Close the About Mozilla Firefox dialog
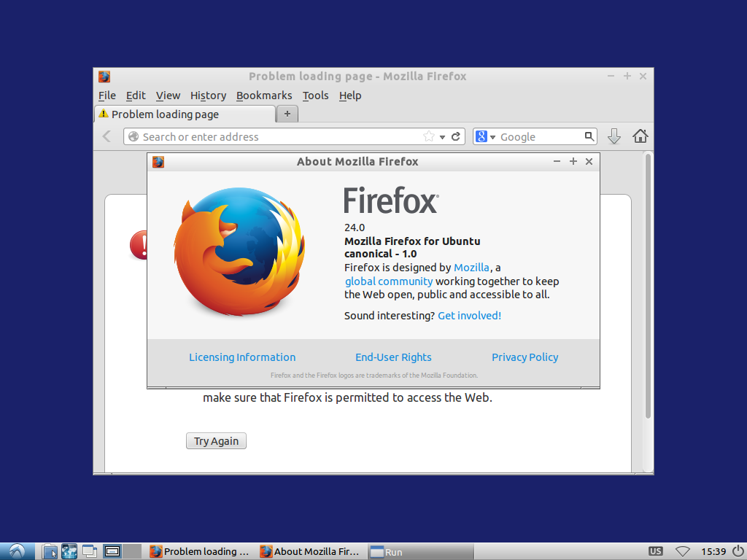The image size is (747, 560). tap(589, 161)
